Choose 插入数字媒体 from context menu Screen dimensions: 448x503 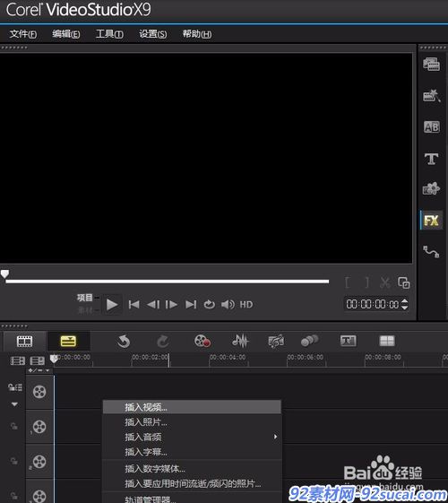[x=192, y=469]
